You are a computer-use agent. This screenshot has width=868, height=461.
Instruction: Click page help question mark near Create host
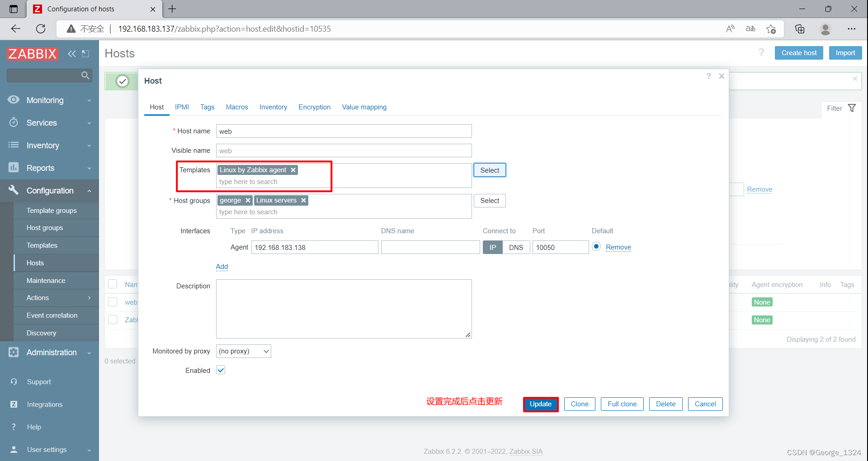point(761,52)
